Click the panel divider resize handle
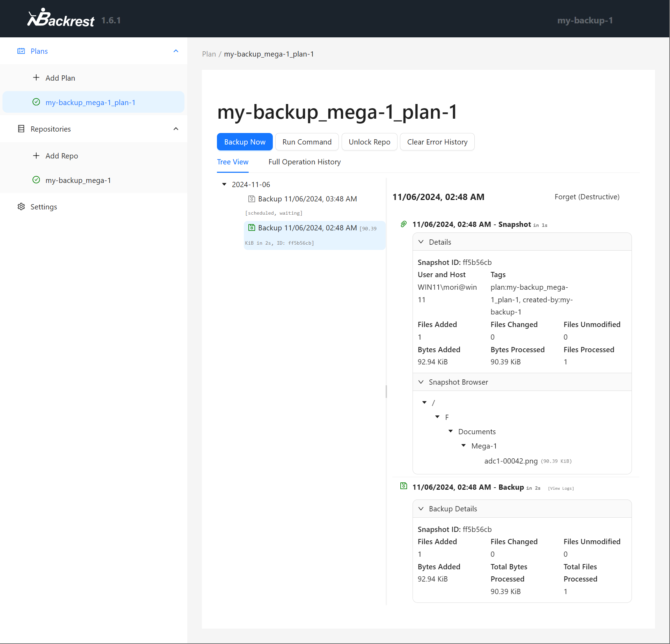This screenshot has width=670, height=644. tap(386, 391)
